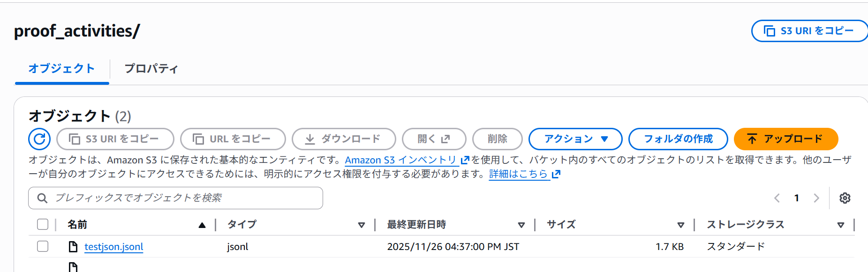The width and height of the screenshot is (868, 272).
Task: Sort by 最終更新日時 column arrow
Action: click(521, 225)
